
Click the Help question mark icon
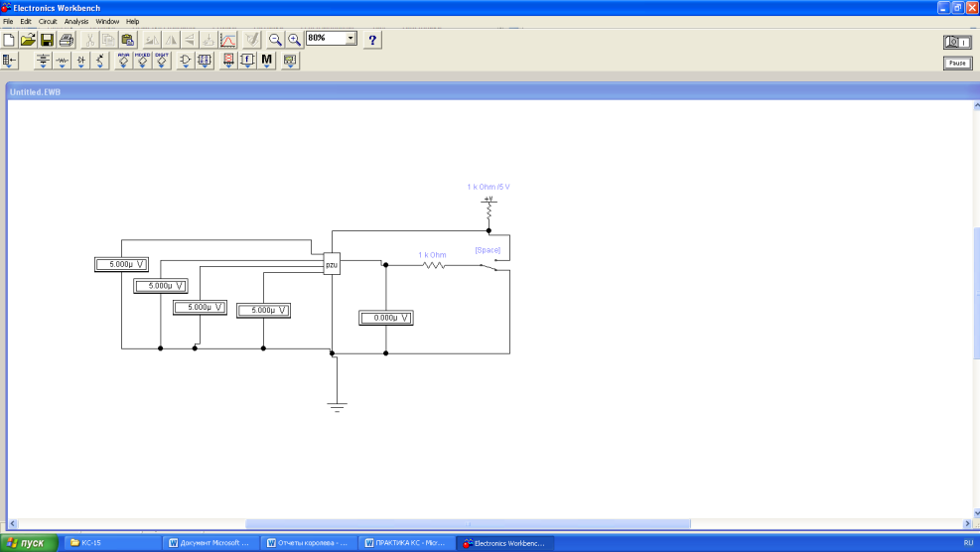pos(372,40)
